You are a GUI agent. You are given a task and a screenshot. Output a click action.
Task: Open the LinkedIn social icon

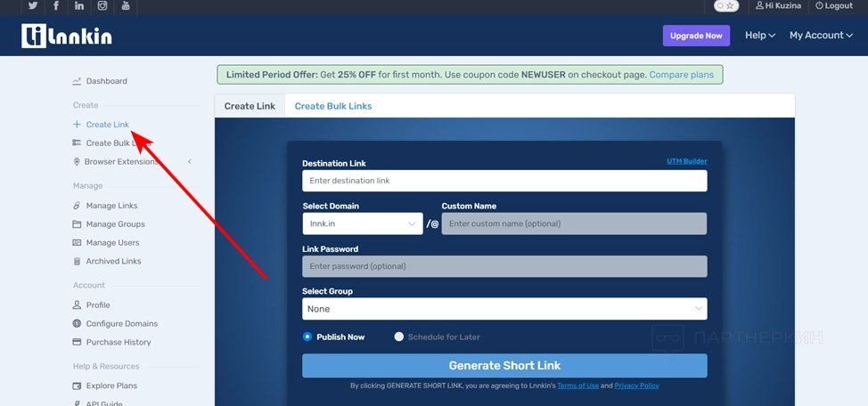pyautogui.click(x=79, y=5)
